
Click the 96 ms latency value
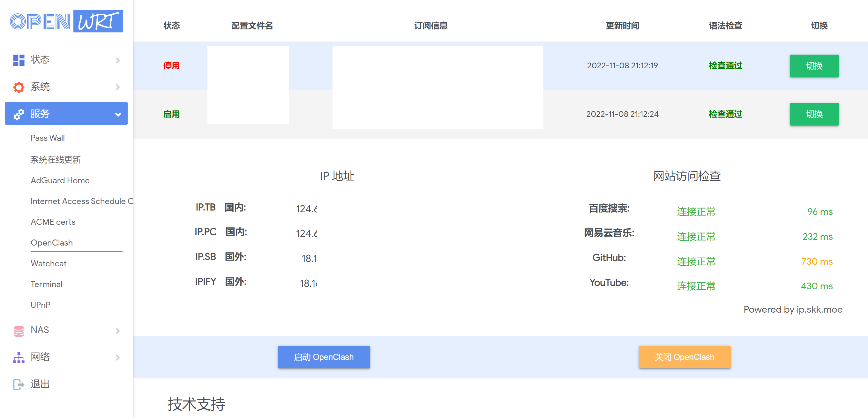(x=820, y=212)
